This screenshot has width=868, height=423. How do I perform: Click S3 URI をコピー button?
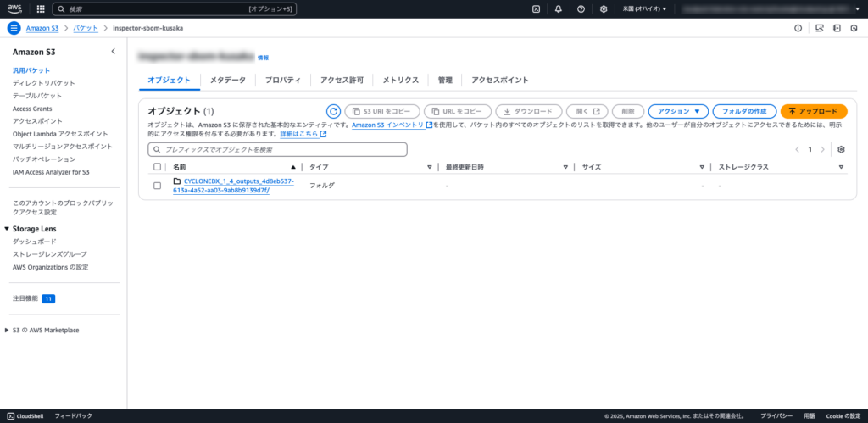(x=382, y=111)
